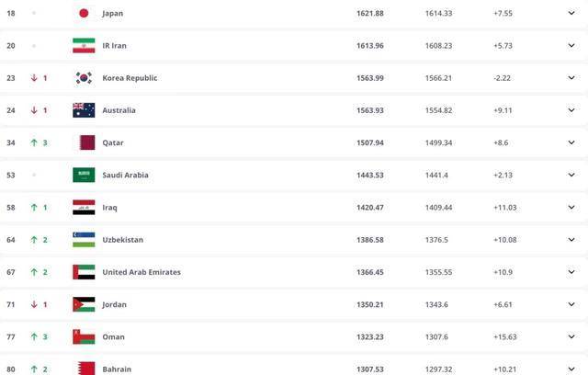Expand the Japan row details chevron
This screenshot has width=588, height=375.
(x=571, y=14)
